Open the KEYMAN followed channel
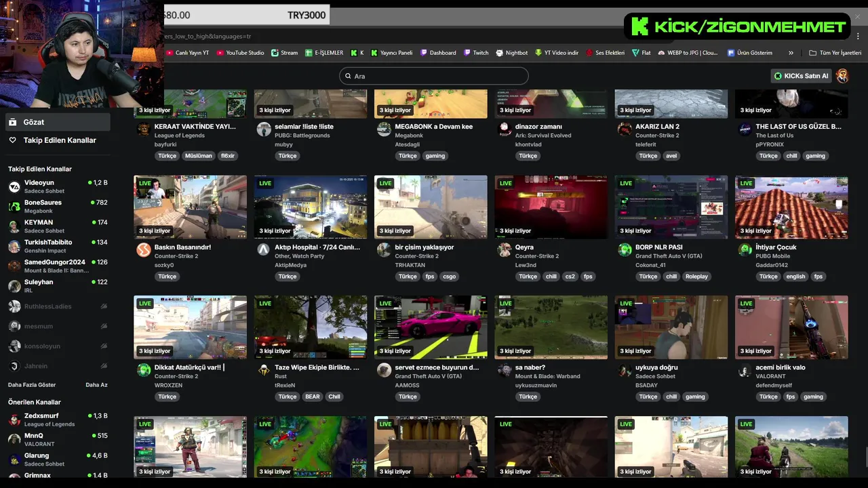Viewport: 868px width, 488px height. click(x=58, y=226)
